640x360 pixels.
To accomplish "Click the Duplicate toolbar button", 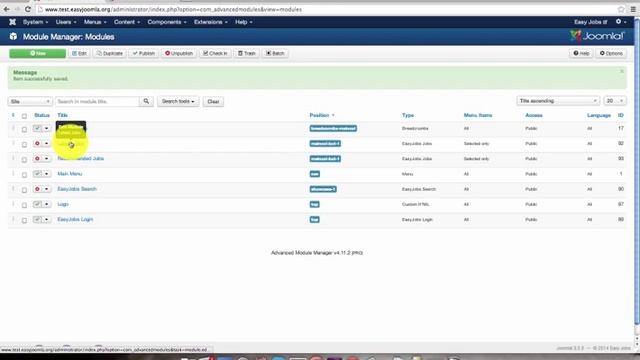I will coord(109,53).
